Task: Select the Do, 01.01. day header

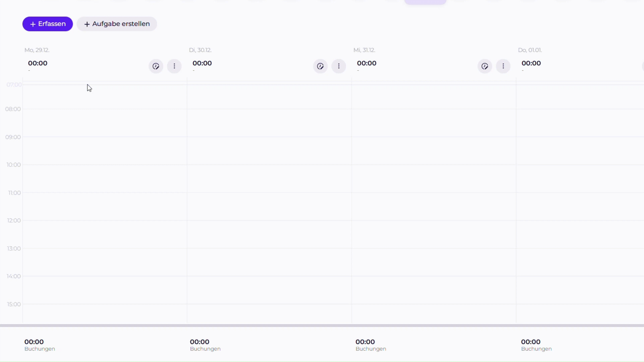Action: pos(530,50)
